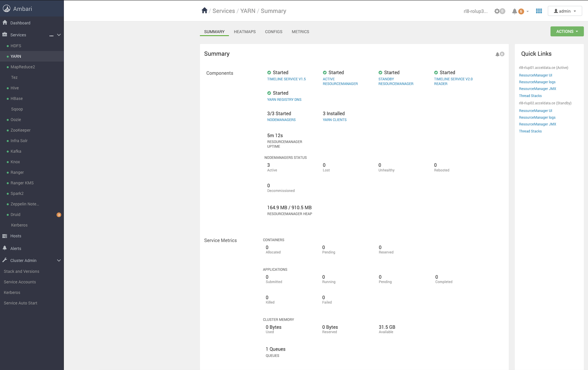Click the Druid alert count badge
The height and width of the screenshot is (370, 588).
pyautogui.click(x=59, y=215)
